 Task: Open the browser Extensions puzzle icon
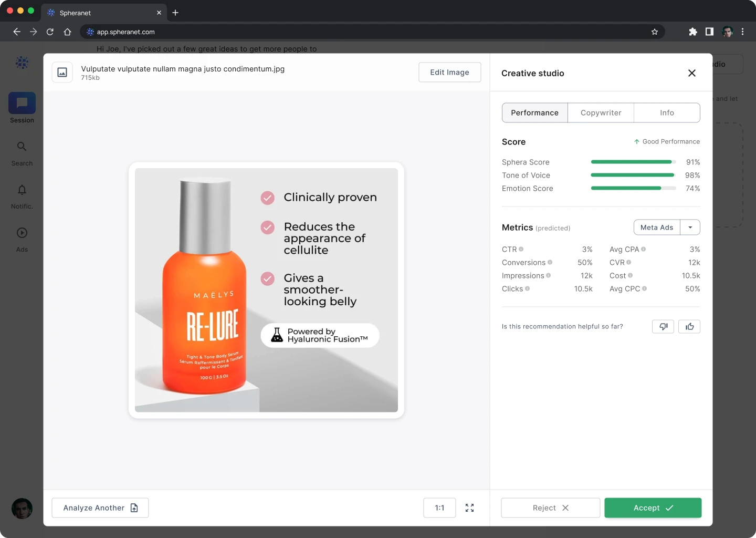[693, 32]
